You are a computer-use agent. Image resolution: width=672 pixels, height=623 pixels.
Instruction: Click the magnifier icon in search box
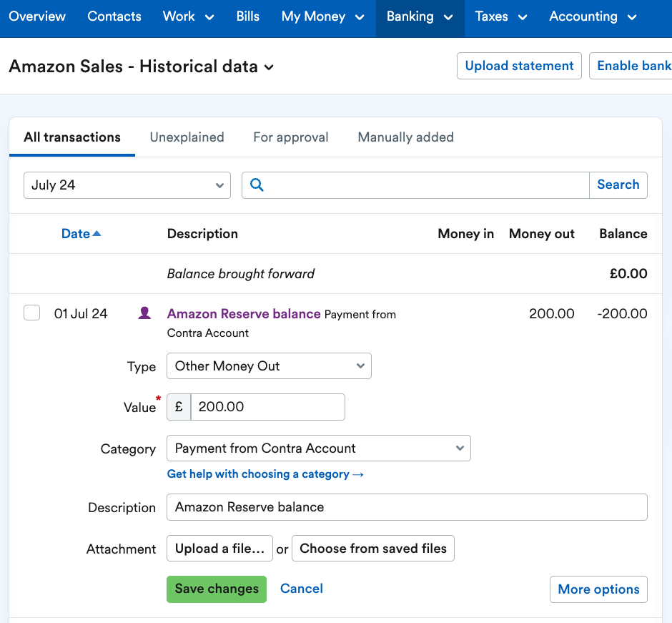pyautogui.click(x=257, y=185)
